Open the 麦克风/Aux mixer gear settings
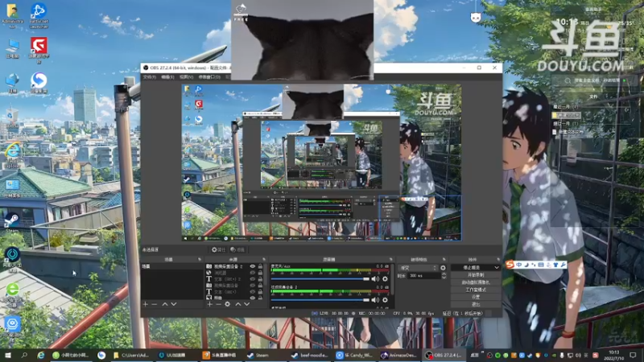This screenshot has height=362, width=644. [385, 279]
